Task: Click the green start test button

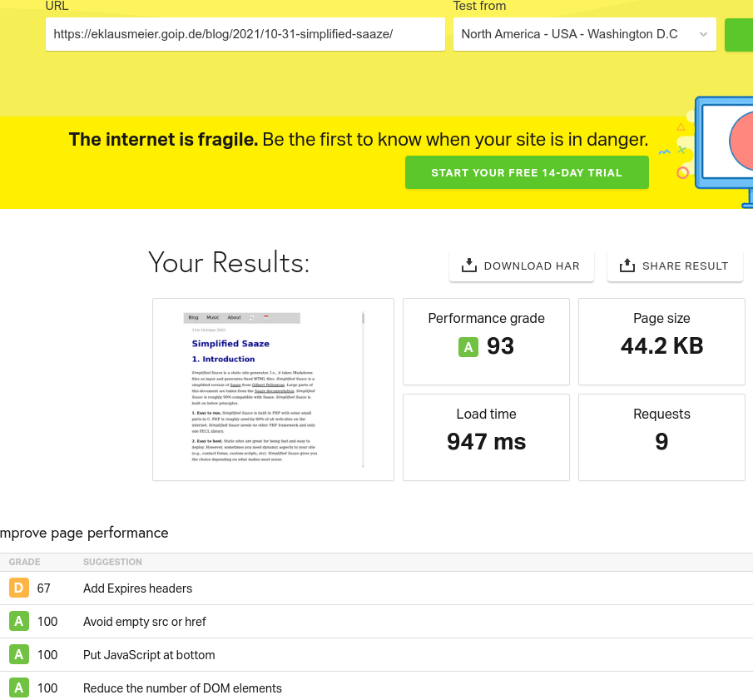Action: [x=739, y=35]
